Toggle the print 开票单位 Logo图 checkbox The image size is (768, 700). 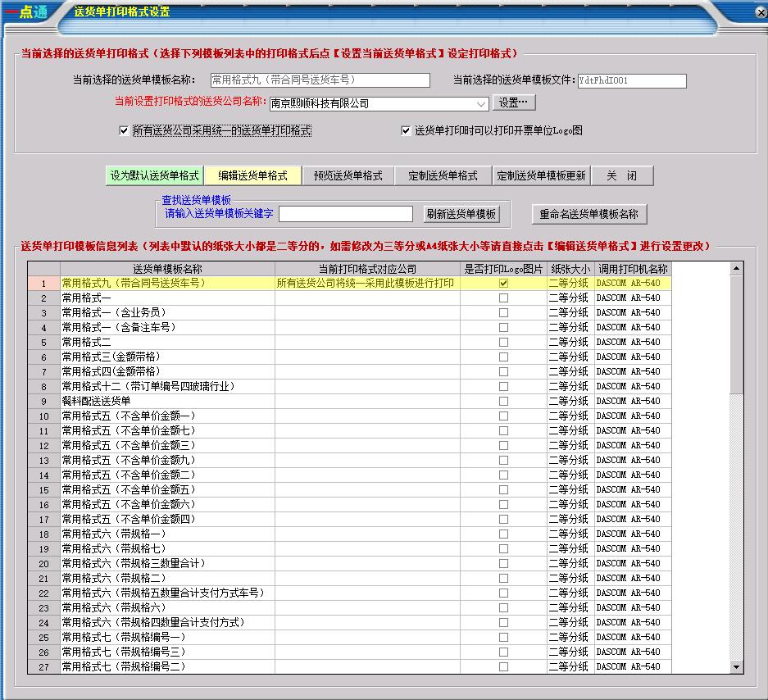tap(406, 130)
